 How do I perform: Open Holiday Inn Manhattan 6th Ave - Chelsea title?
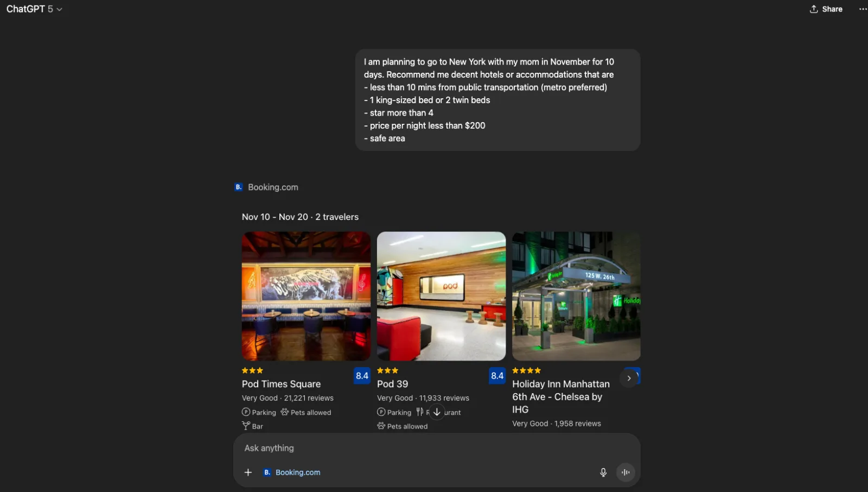click(x=561, y=396)
